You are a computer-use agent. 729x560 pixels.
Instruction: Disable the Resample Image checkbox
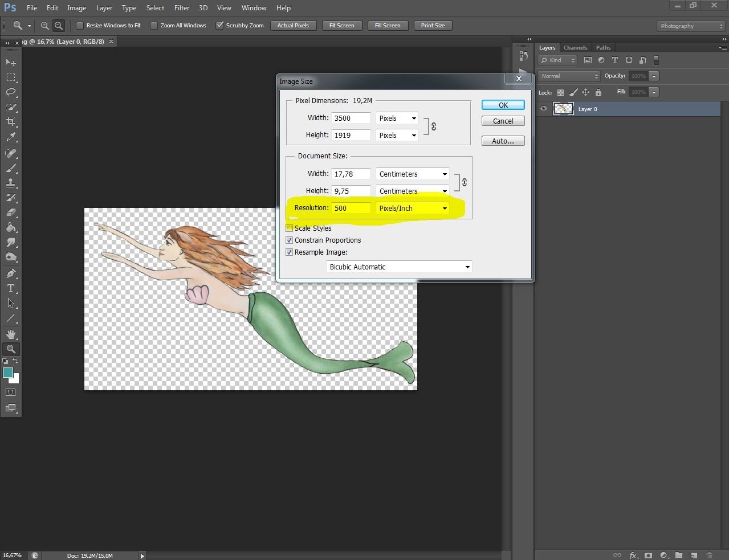[x=289, y=252]
